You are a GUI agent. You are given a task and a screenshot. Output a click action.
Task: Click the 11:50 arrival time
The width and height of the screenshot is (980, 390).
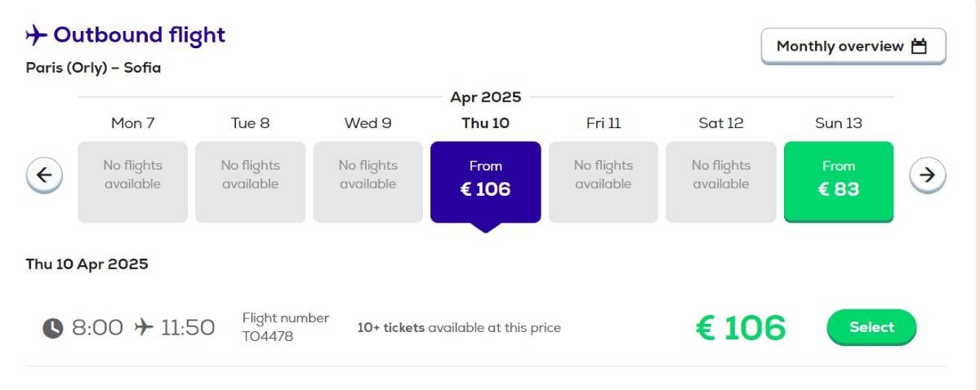coord(188,328)
